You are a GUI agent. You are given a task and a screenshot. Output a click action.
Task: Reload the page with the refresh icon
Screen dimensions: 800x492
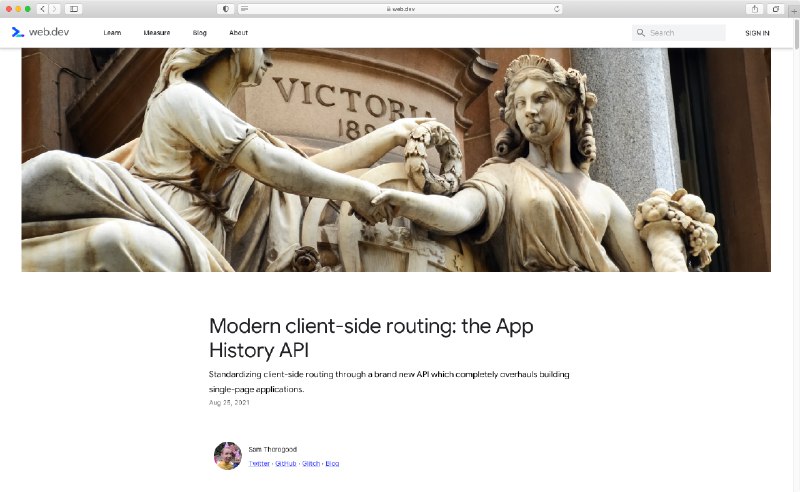pos(557,9)
